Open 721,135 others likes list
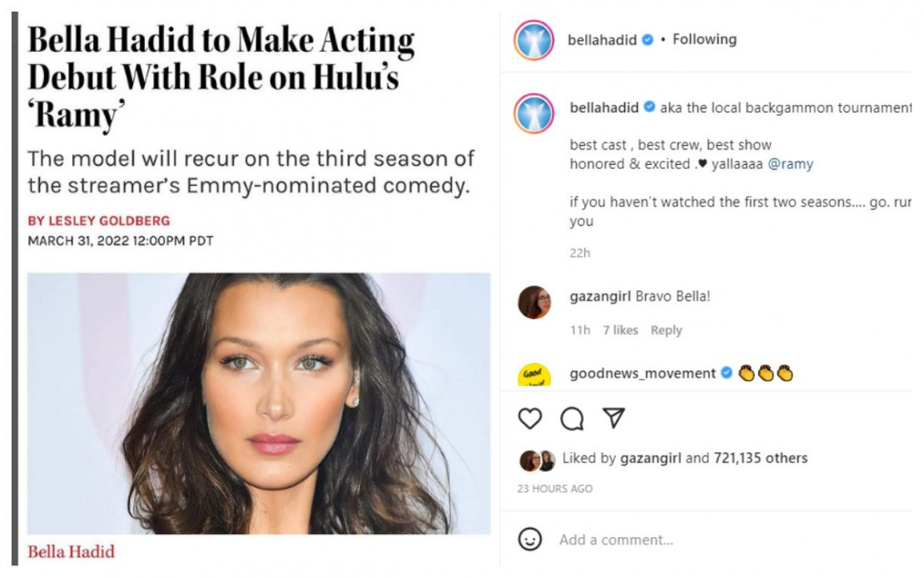Viewport: 924px width, 578px height. tap(760, 458)
